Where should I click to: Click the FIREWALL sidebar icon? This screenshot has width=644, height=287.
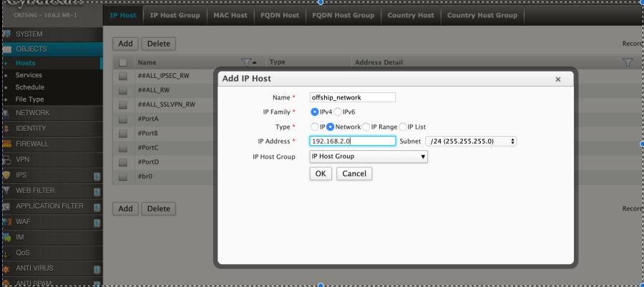click(x=7, y=144)
